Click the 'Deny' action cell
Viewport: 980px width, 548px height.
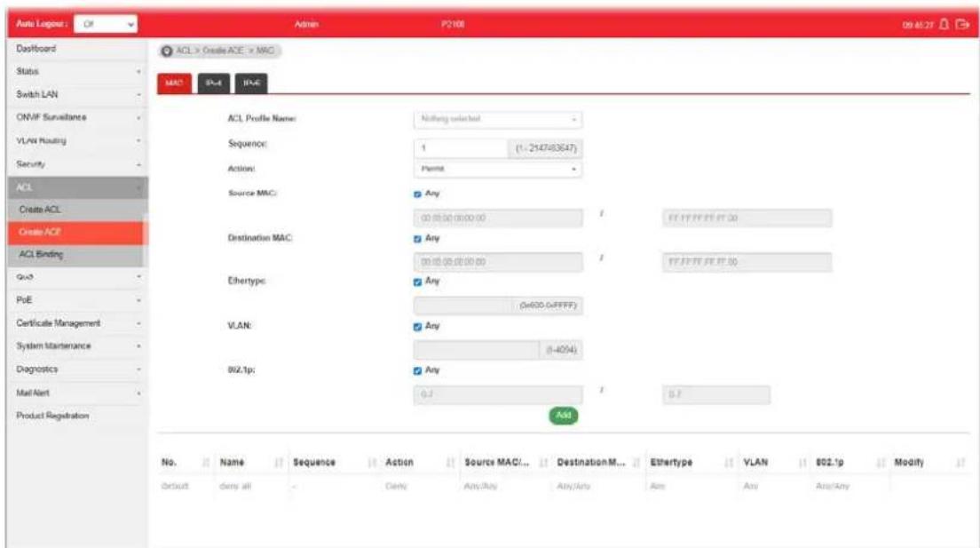pos(396,486)
